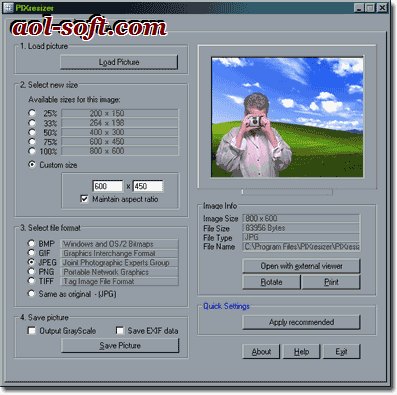Click the progress bar under the preview

[x=287, y=192]
